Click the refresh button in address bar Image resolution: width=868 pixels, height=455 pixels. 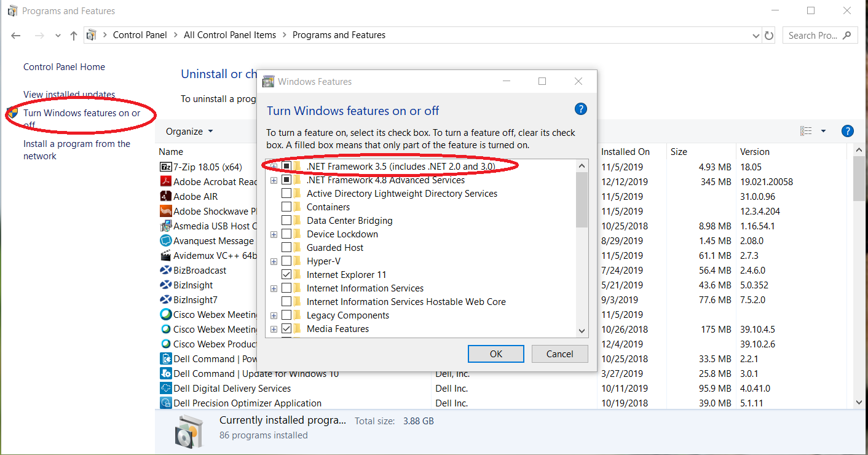point(769,36)
